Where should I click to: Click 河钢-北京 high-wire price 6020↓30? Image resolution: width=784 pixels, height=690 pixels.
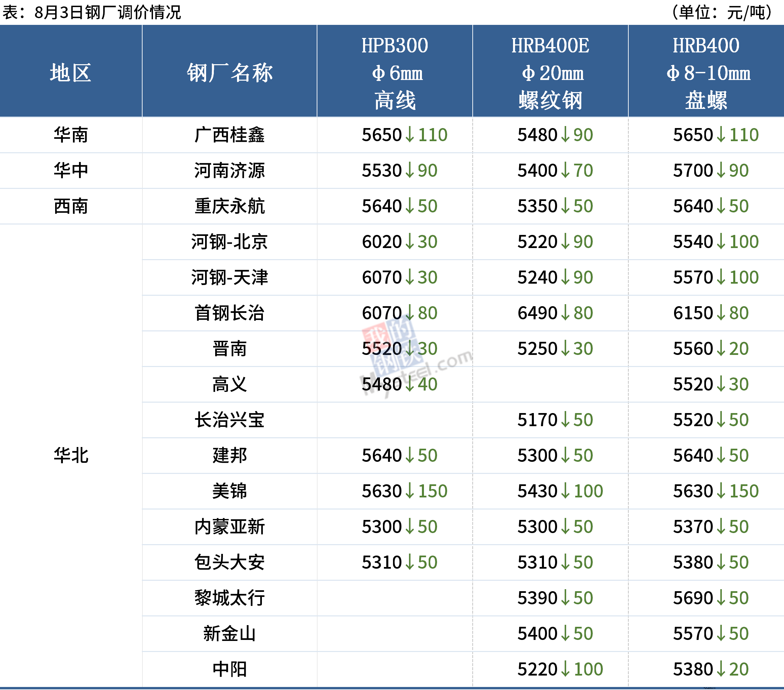point(399,242)
